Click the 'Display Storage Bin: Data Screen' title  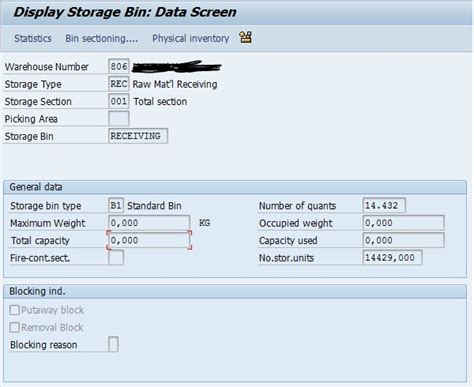125,12
